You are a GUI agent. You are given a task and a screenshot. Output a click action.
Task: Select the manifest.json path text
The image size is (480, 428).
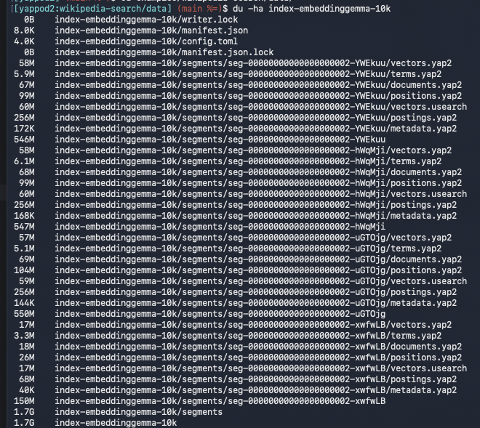pos(151,31)
